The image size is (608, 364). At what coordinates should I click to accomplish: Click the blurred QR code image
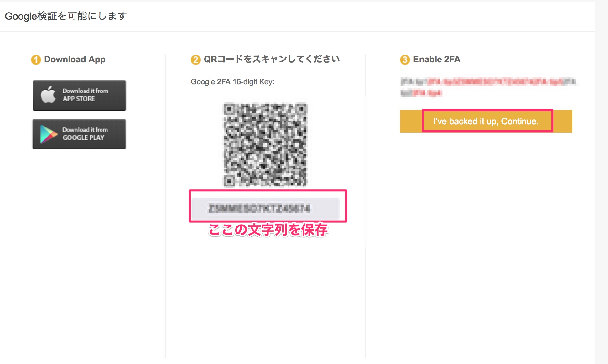[265, 145]
